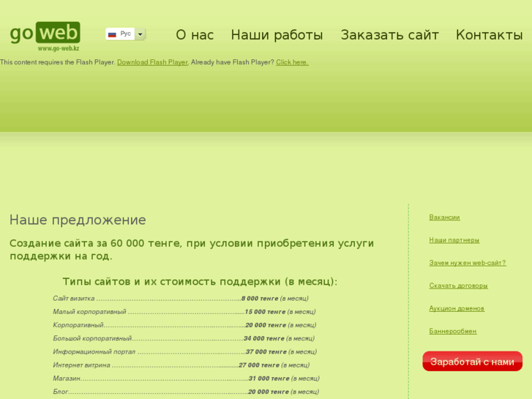532x399 pixels.
Task: Select 'Малый корпоративный' price row
Action: (184, 312)
